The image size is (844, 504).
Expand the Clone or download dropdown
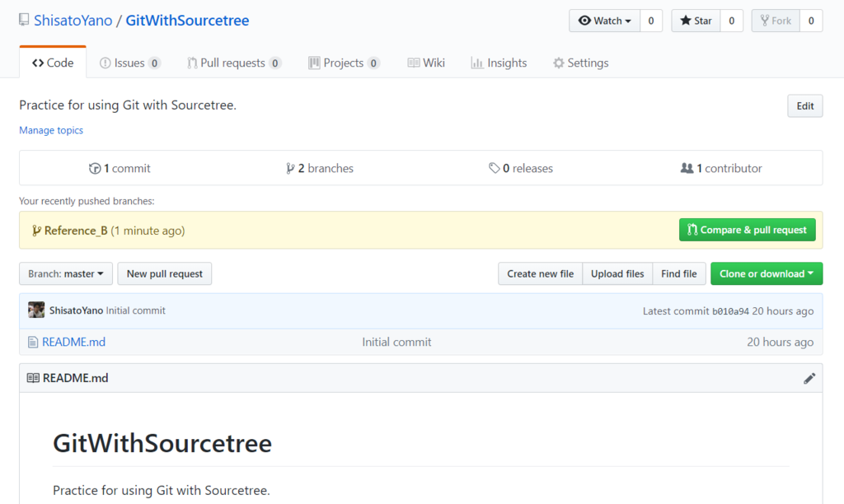tap(767, 273)
